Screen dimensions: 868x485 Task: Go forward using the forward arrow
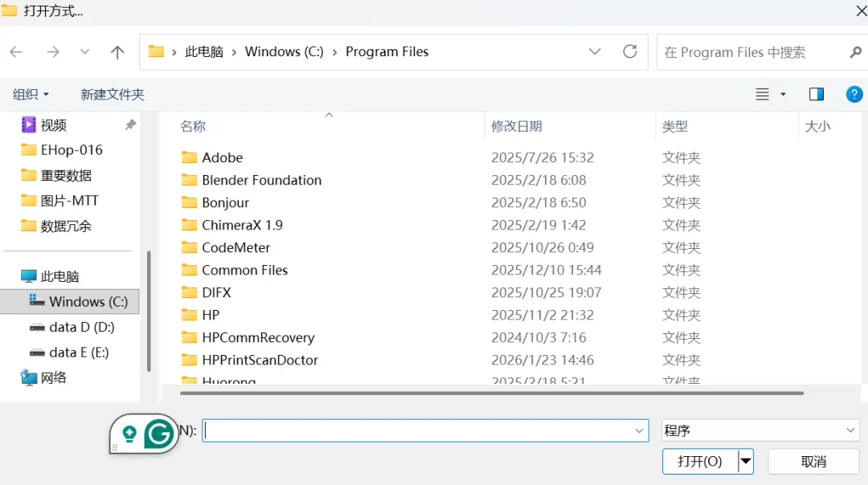pos(52,52)
